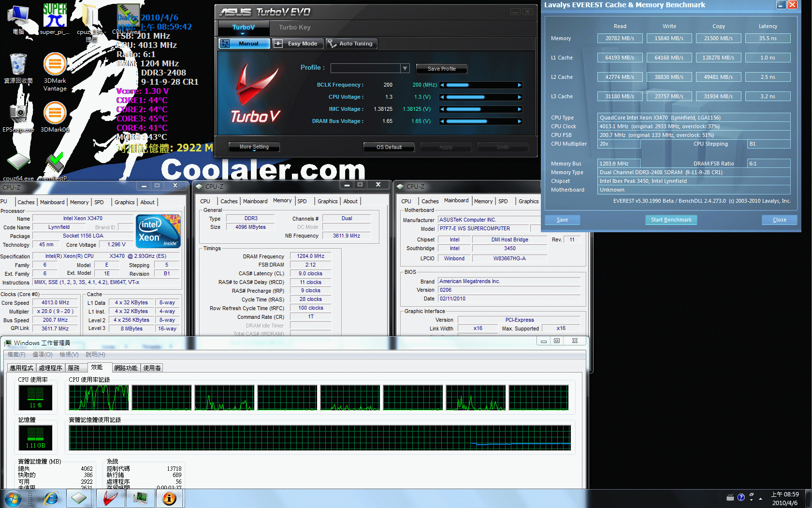The image size is (812, 508).
Task: Open the Recycle Bin (資源回收筒)
Action: (x=18, y=68)
